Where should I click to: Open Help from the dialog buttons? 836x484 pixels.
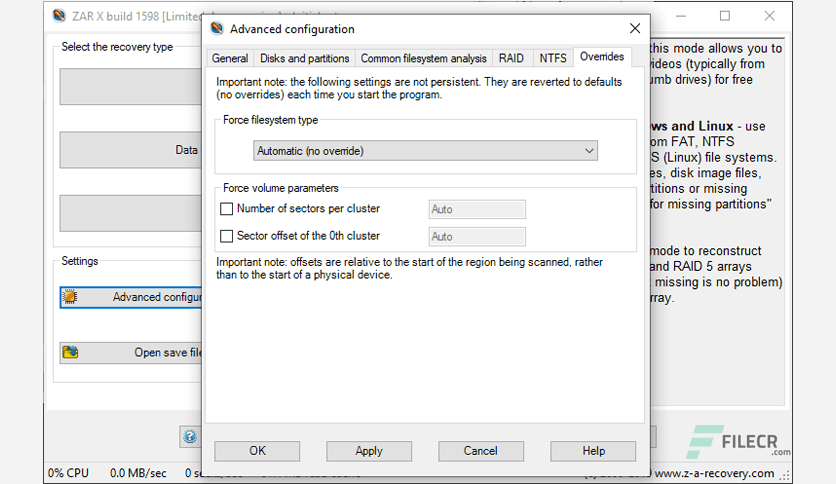click(x=593, y=451)
